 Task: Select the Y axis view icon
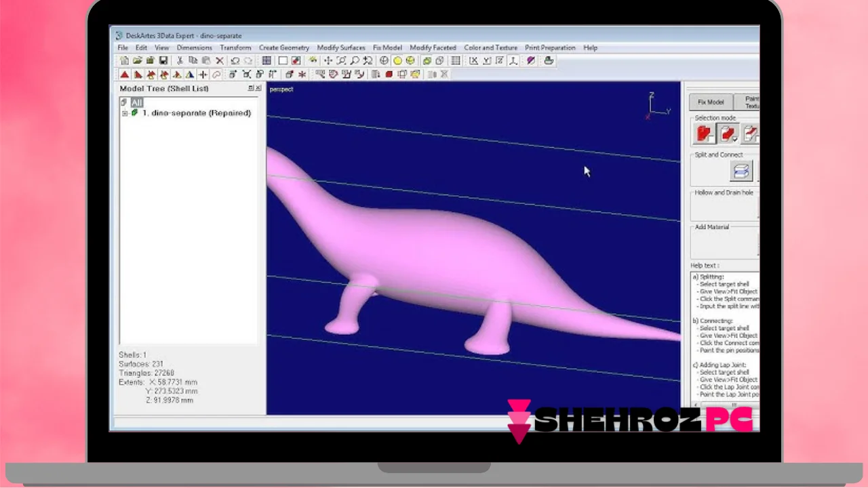click(487, 61)
